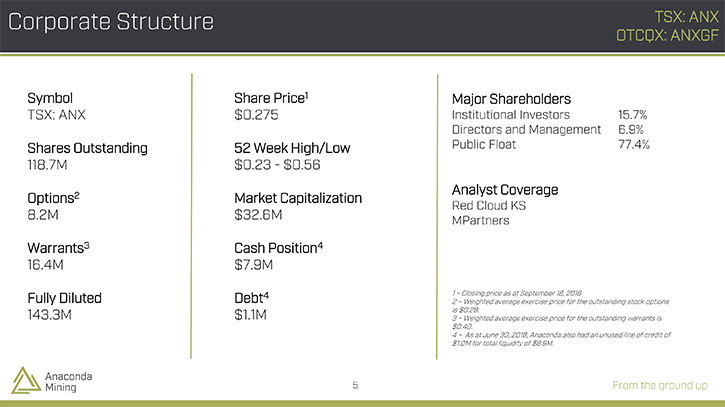This screenshot has width=725, height=407.
Task: Select the Share Price value $0.275
Action: click(x=256, y=115)
